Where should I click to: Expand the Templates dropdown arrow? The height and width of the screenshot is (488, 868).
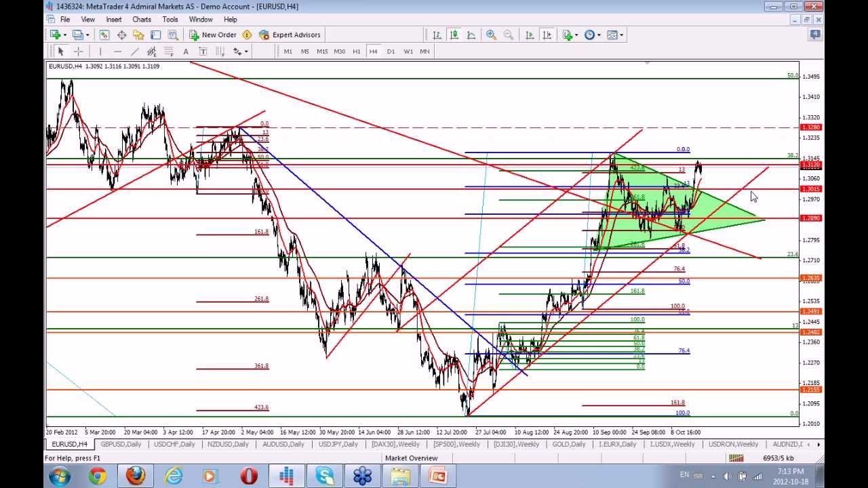[621, 35]
